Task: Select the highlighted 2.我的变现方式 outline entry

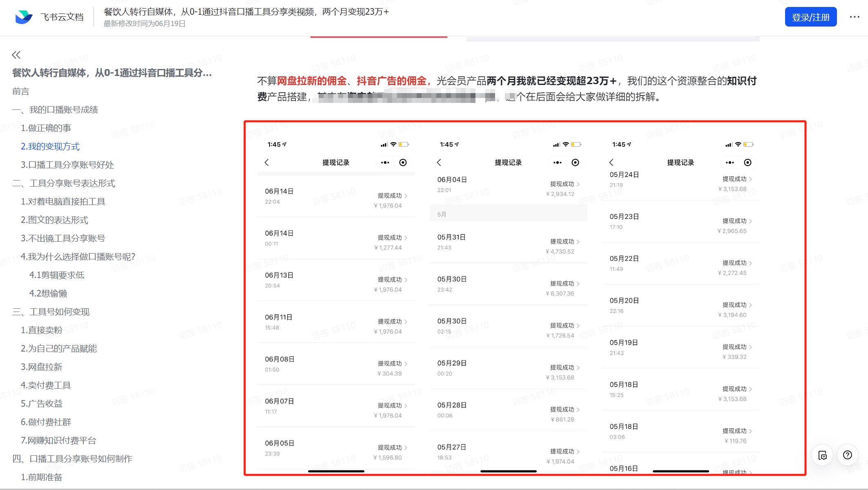Action: click(50, 146)
